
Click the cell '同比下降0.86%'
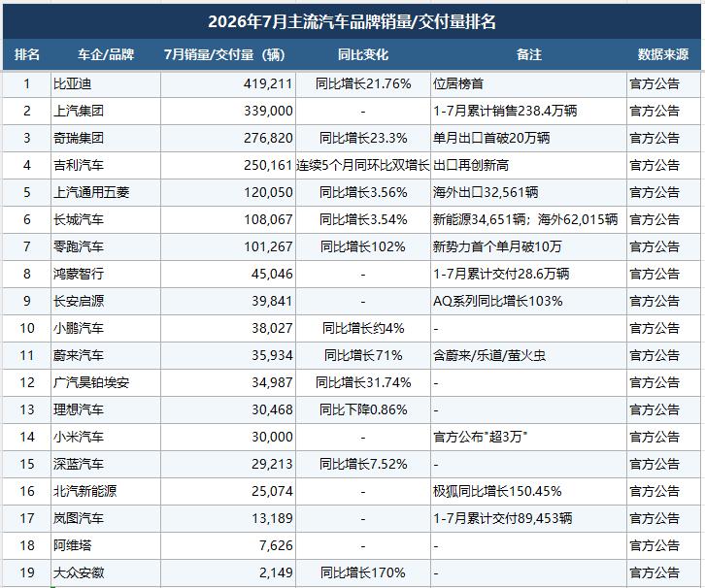click(x=363, y=410)
